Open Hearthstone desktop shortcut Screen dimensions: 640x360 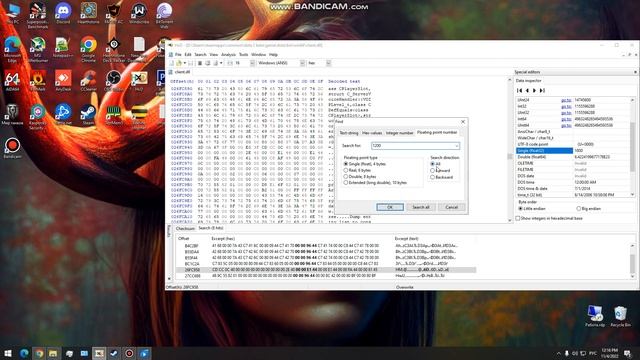click(x=88, y=13)
